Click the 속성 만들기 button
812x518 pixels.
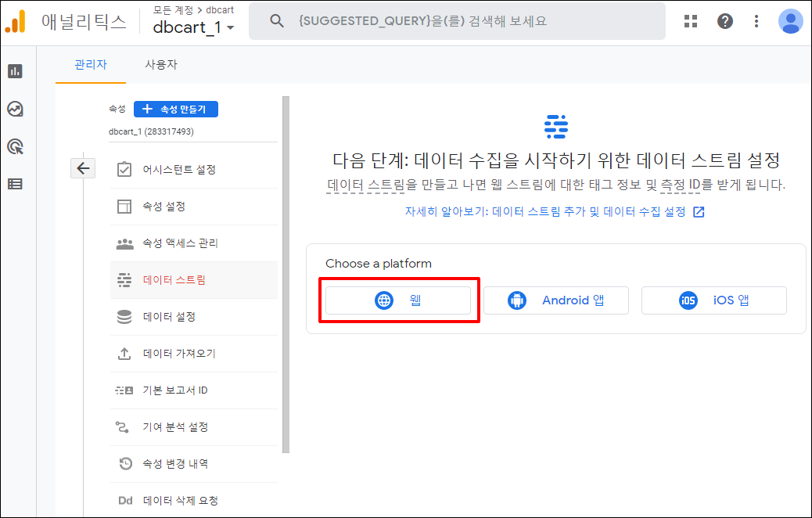point(176,110)
